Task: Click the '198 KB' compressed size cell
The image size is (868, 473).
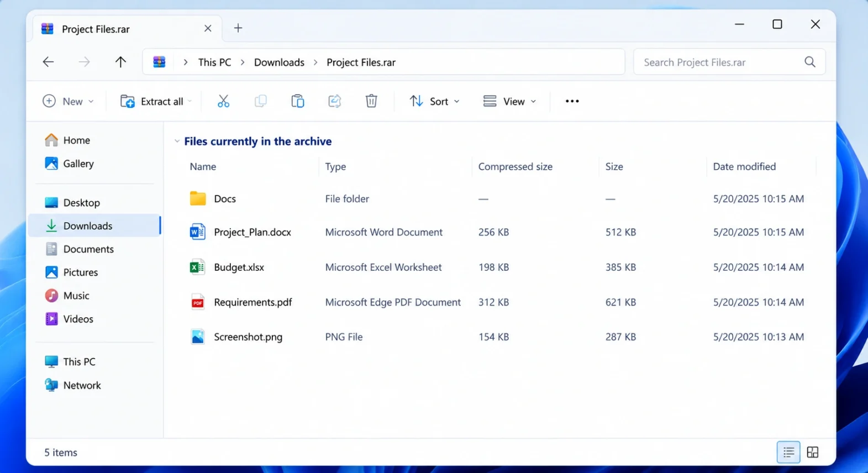Action: (493, 267)
